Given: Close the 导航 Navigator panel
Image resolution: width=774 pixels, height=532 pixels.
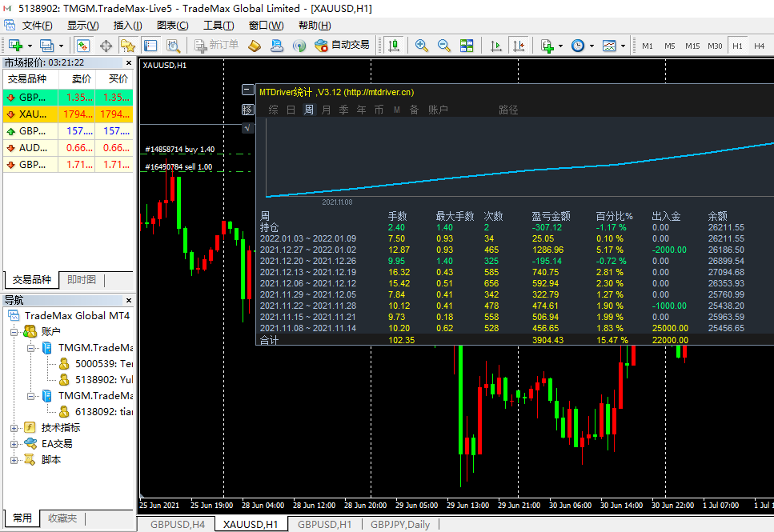Looking at the screenshot, I should pyautogui.click(x=129, y=300).
